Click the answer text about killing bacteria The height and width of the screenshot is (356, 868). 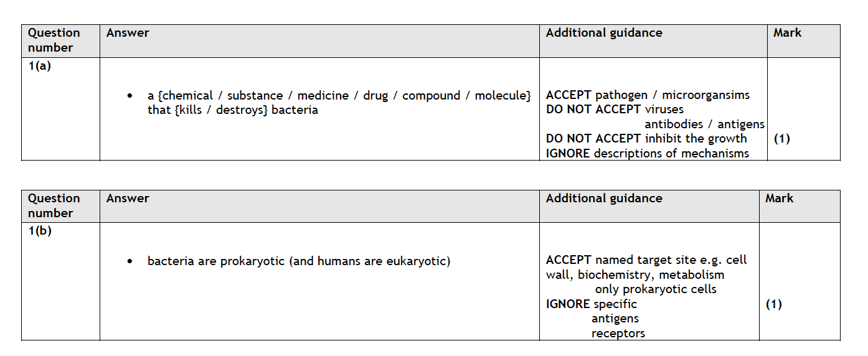[338, 103]
